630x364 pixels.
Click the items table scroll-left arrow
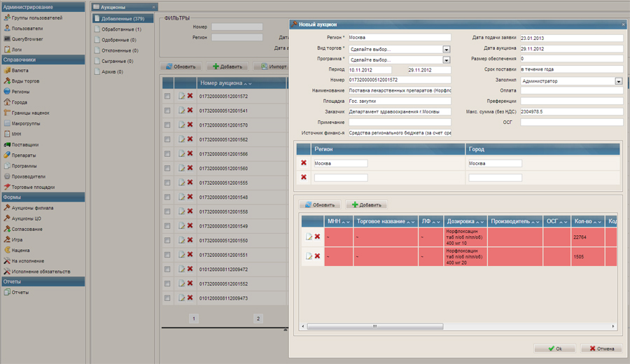click(x=303, y=326)
